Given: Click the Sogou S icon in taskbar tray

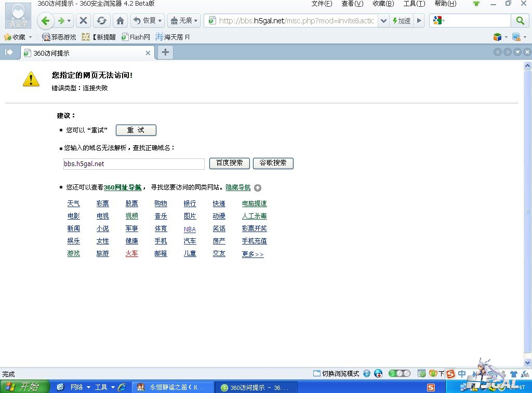Looking at the screenshot, I should 431,387.
